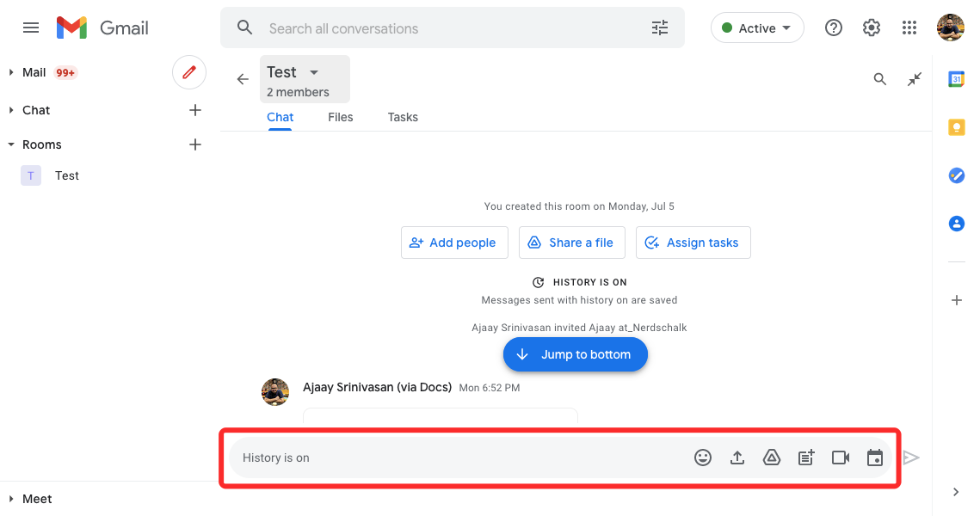Open Google Keep in side panel
This screenshot has height=516, width=980.
click(956, 127)
